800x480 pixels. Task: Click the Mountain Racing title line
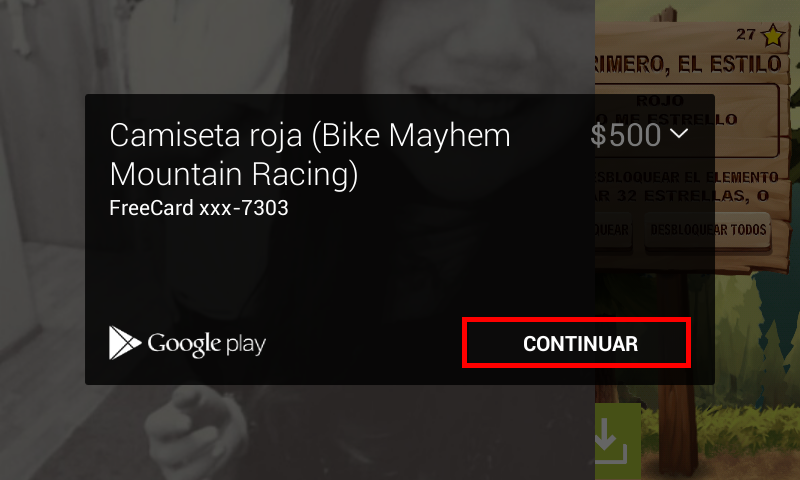[x=234, y=174]
